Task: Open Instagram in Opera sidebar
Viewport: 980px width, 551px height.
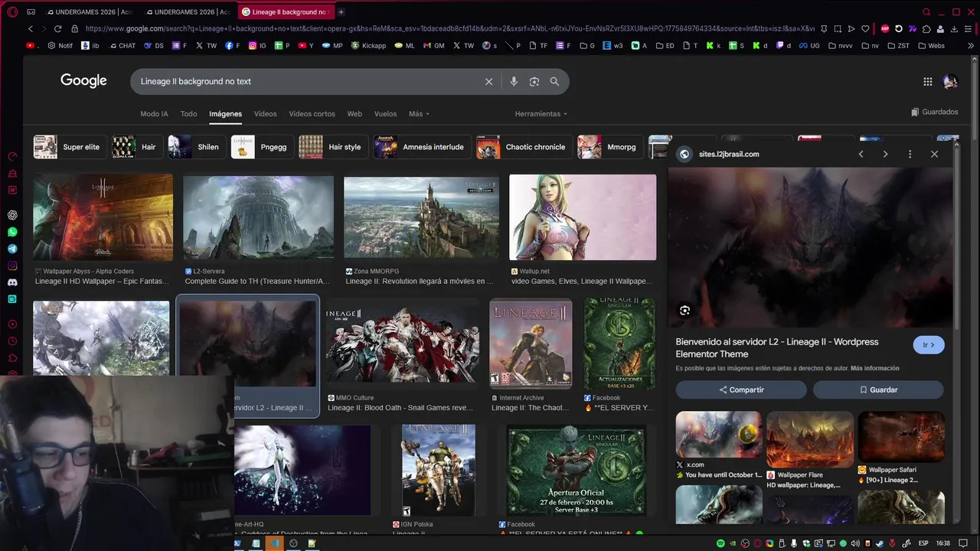Action: click(12, 266)
